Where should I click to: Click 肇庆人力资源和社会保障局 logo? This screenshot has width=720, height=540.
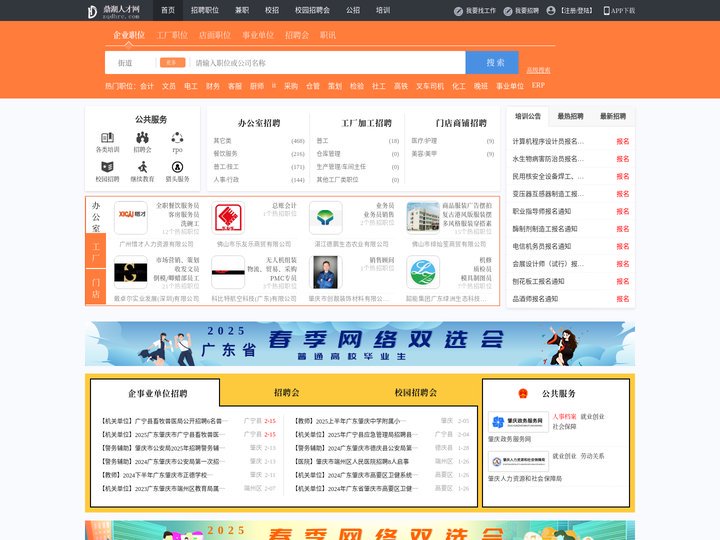pyautogui.click(x=518, y=461)
